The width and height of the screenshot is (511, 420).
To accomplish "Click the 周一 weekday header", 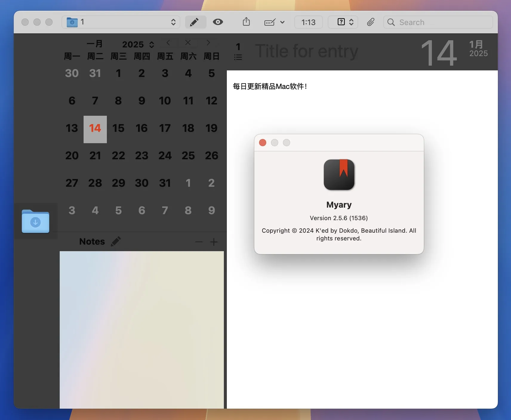I will (x=72, y=56).
